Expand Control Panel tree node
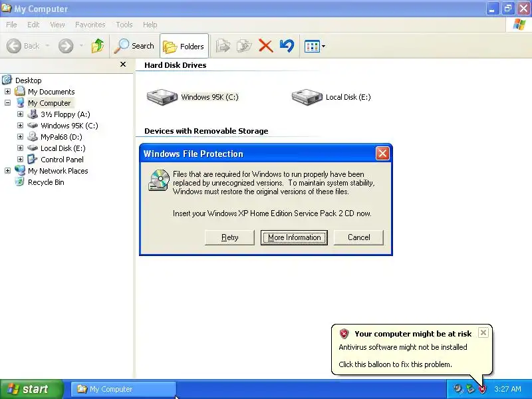 point(20,159)
